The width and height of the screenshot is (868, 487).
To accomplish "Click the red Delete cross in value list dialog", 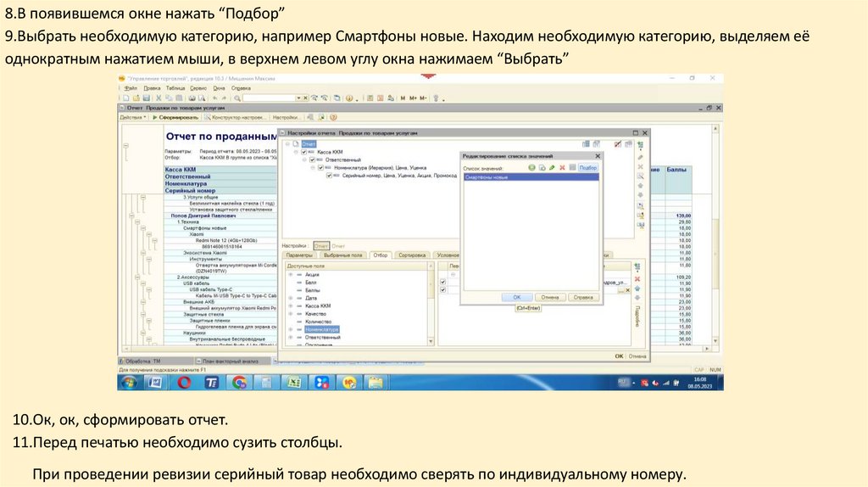I will point(562,167).
